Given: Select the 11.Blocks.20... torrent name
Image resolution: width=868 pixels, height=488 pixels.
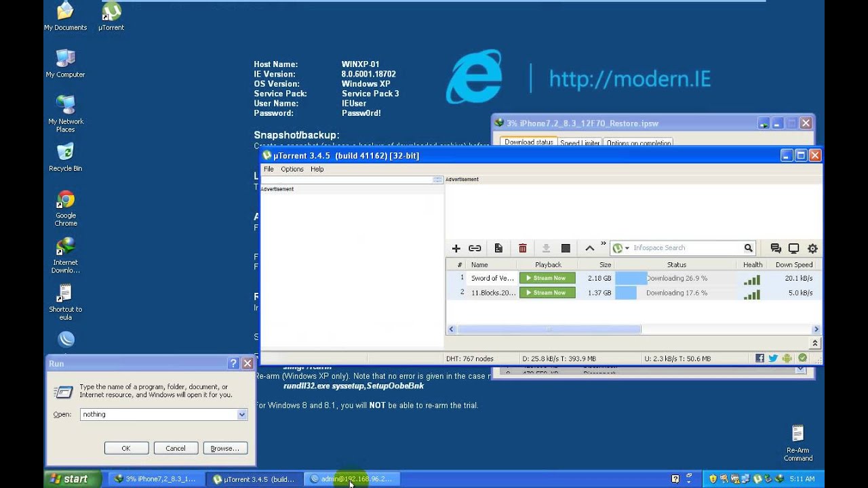Looking at the screenshot, I should click(x=493, y=293).
